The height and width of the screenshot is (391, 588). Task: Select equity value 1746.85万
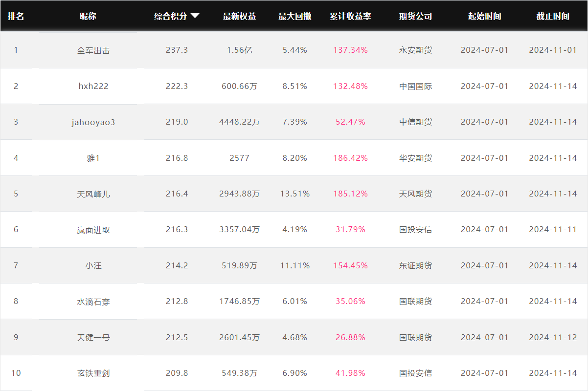[240, 301]
